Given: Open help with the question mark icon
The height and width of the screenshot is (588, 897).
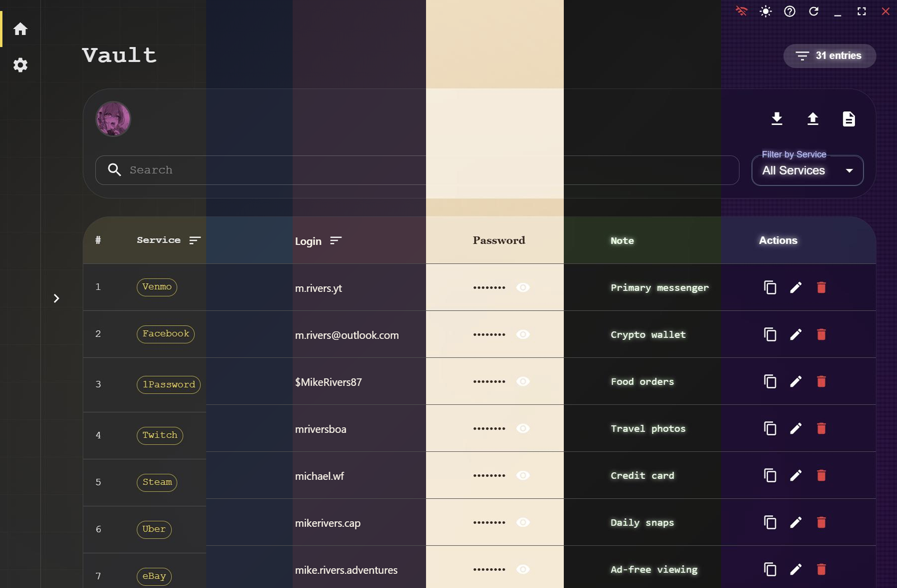Looking at the screenshot, I should point(790,11).
